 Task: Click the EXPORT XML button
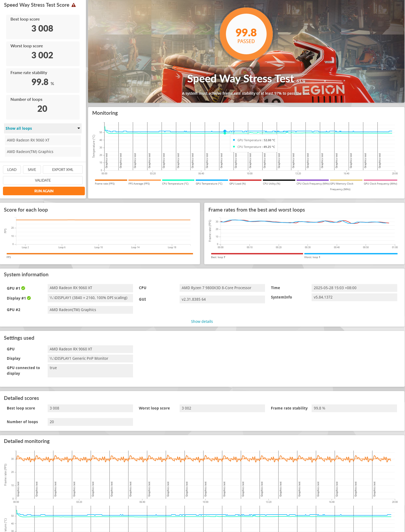tap(63, 170)
